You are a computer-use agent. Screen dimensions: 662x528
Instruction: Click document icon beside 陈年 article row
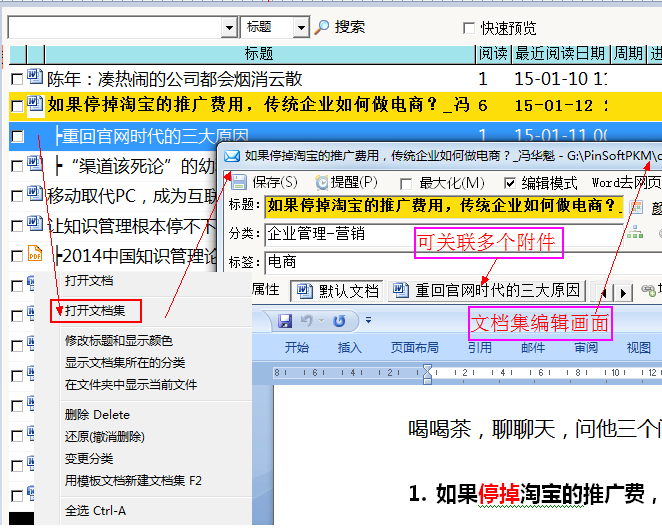[34, 78]
